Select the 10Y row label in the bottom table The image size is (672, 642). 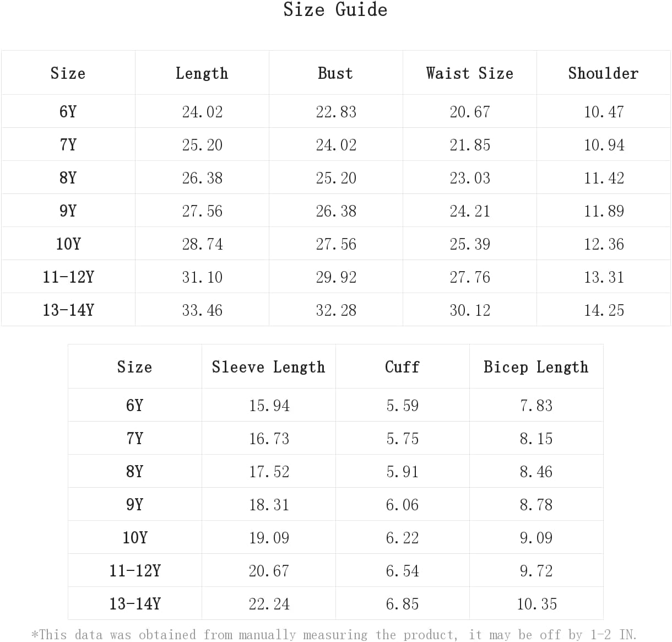(134, 537)
